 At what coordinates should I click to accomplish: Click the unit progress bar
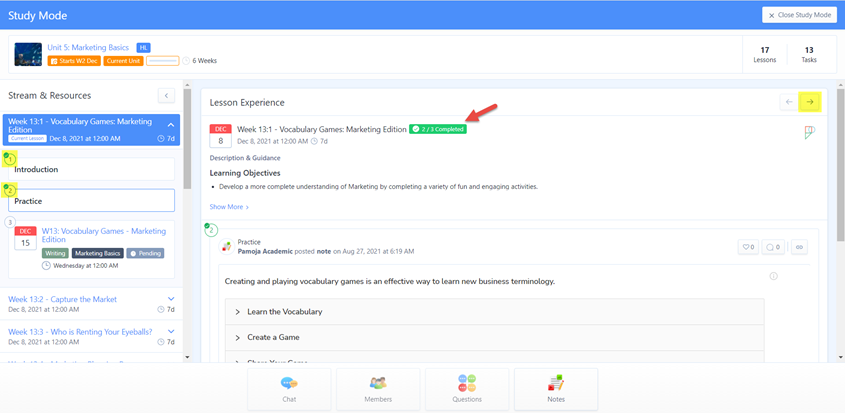pos(162,61)
